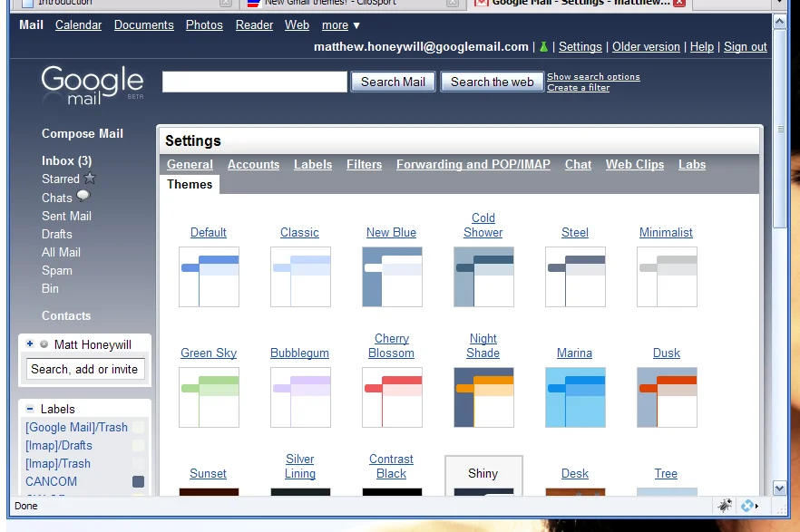Viewport: 800px width, 532px height.
Task: Click the Sign out link
Action: coord(745,47)
